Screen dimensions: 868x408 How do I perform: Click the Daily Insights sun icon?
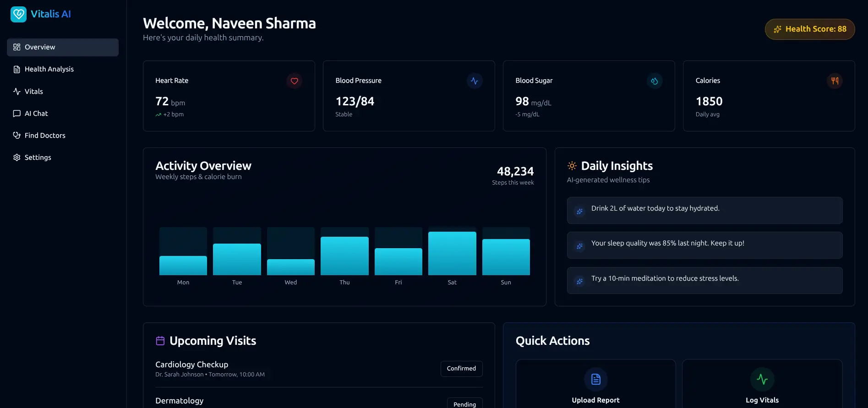[x=572, y=166]
